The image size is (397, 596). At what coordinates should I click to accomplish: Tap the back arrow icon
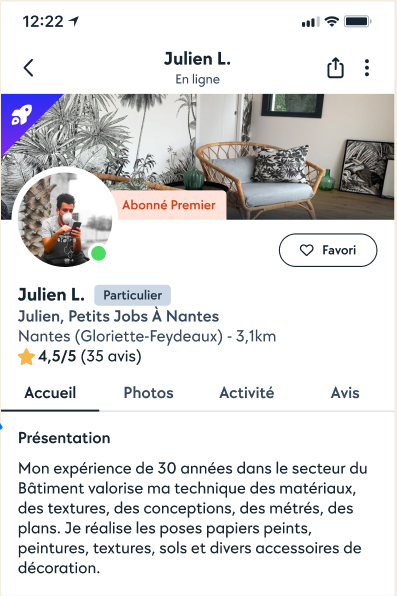coord(29,68)
